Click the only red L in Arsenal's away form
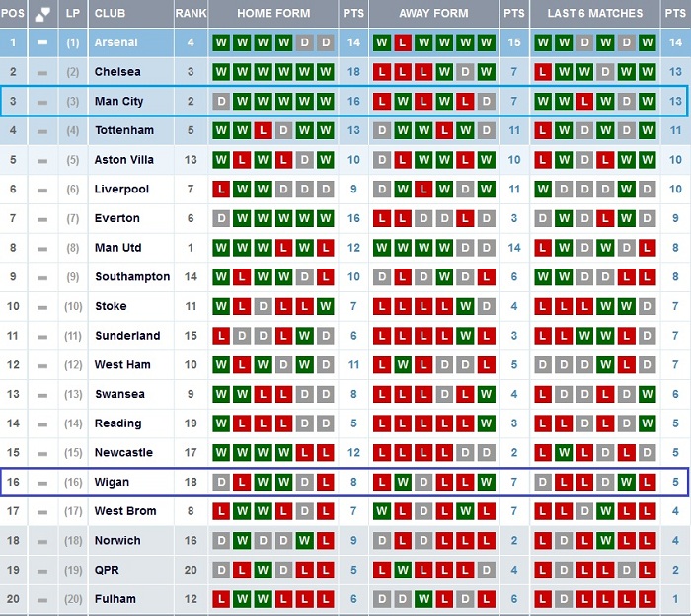 coord(403,42)
